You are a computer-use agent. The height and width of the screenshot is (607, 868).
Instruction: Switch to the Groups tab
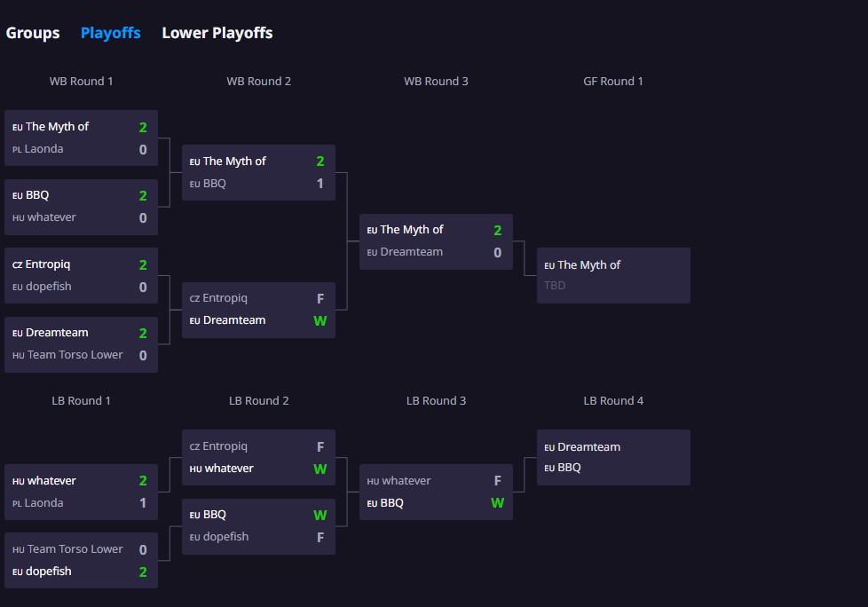(x=33, y=33)
